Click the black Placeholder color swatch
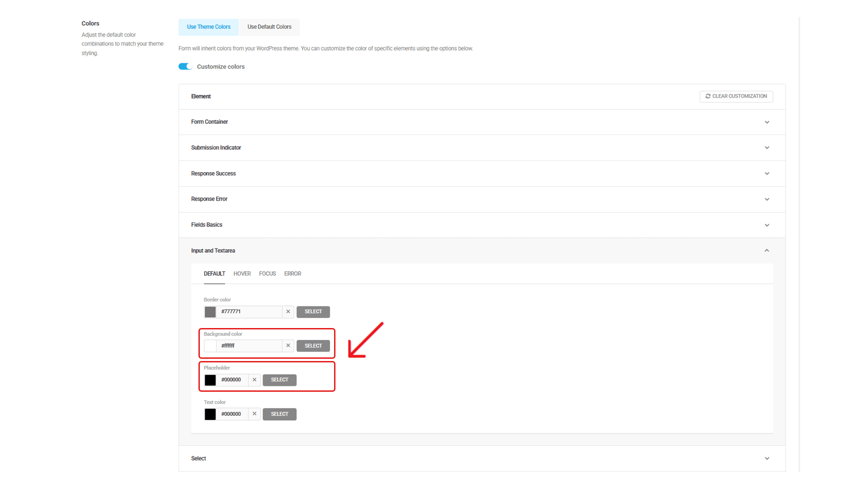This screenshot has width=868, height=488. tap(210, 380)
